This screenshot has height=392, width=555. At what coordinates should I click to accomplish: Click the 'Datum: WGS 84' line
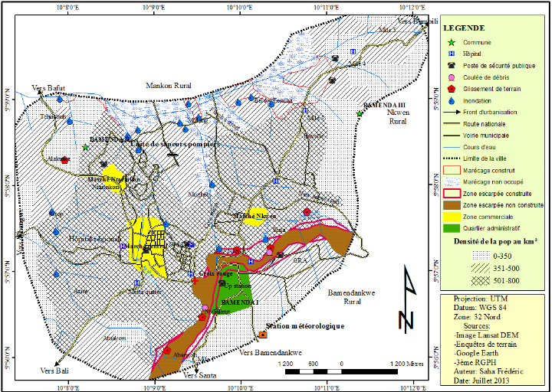point(476,308)
